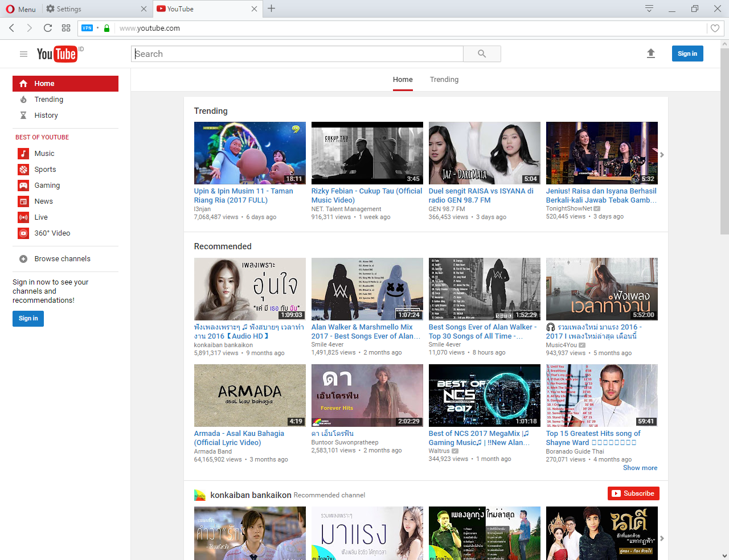Viewport: 729px width, 560px height.
Task: Click the Sports channel icon
Action: (x=23, y=170)
